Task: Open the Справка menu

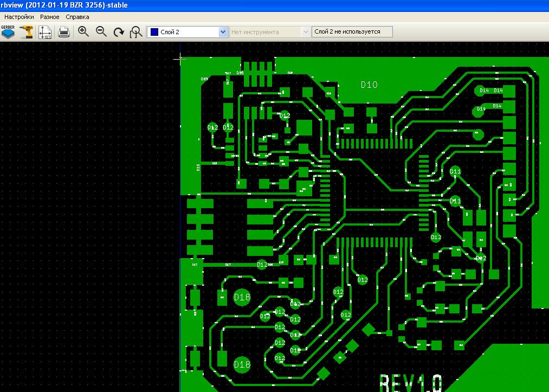Action: pos(77,17)
